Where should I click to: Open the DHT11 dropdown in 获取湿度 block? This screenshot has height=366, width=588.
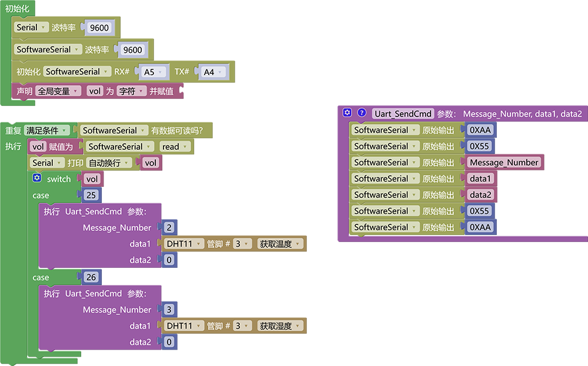click(x=184, y=326)
